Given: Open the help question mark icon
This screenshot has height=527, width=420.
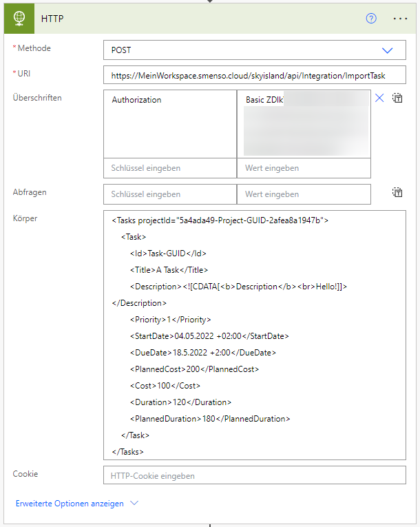Looking at the screenshot, I should tap(371, 19).
